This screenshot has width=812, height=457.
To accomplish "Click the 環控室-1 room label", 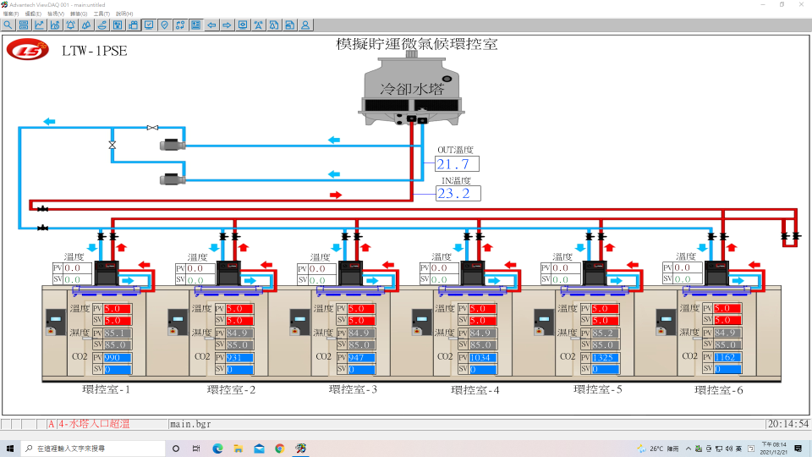I will pos(106,390).
